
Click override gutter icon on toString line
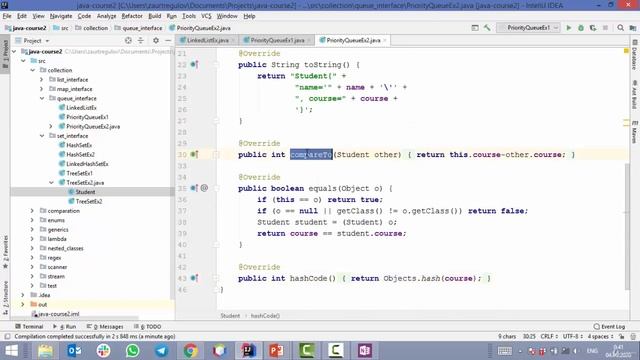pyautogui.click(x=194, y=64)
